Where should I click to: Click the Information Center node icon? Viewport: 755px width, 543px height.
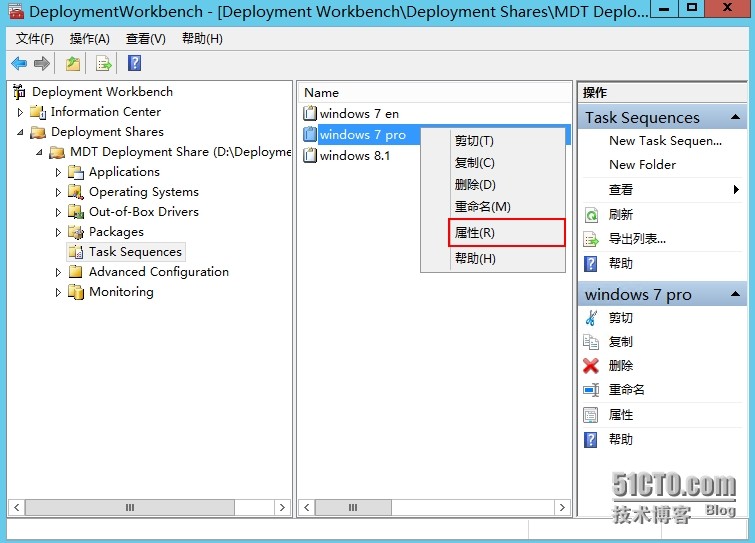click(x=38, y=112)
